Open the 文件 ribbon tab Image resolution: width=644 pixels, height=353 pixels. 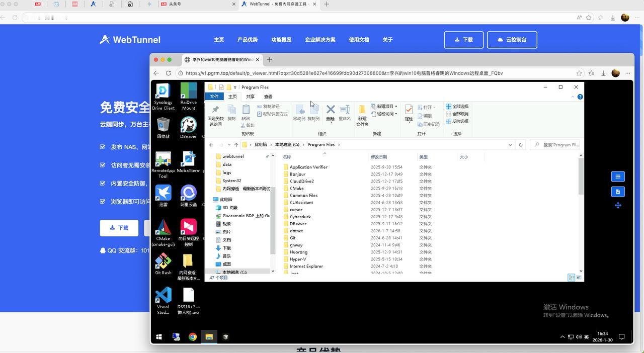(x=214, y=97)
